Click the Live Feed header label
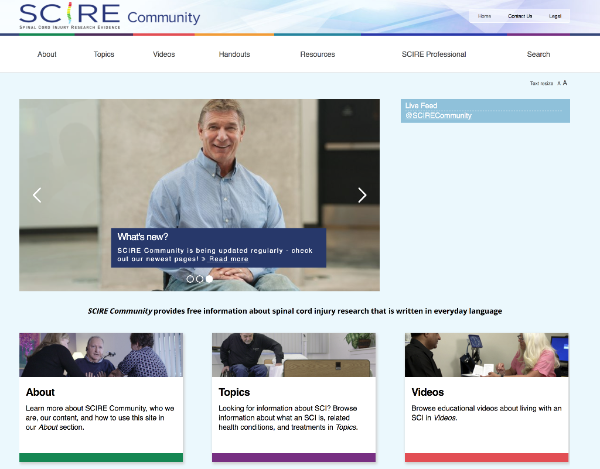 [421, 105]
